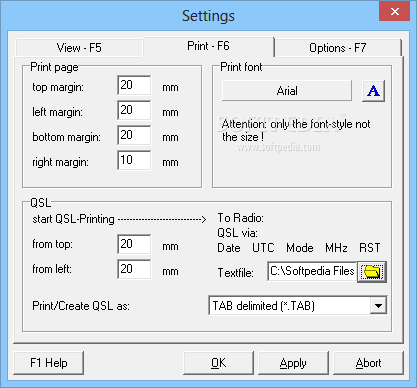Click the 'Print/Create QSL as:' label
The height and width of the screenshot is (388, 417).
81,306
